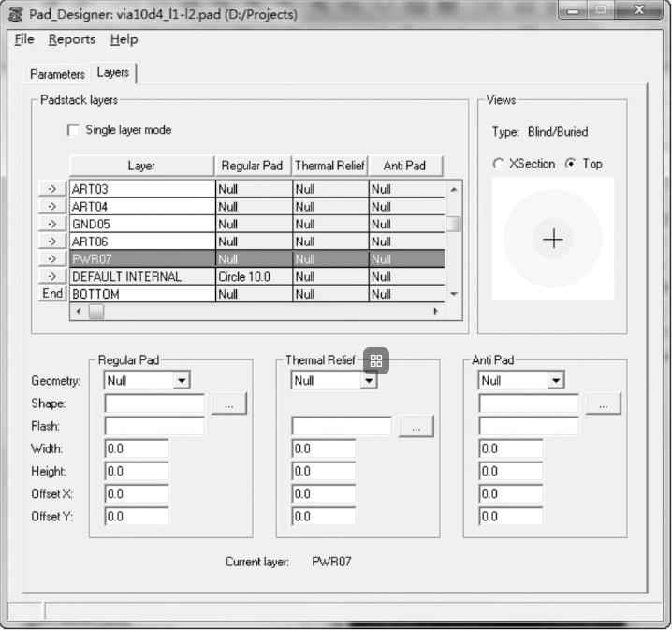Click the Thermal Relief Offset X field
Viewport: 672px width, 630px height.
324,494
